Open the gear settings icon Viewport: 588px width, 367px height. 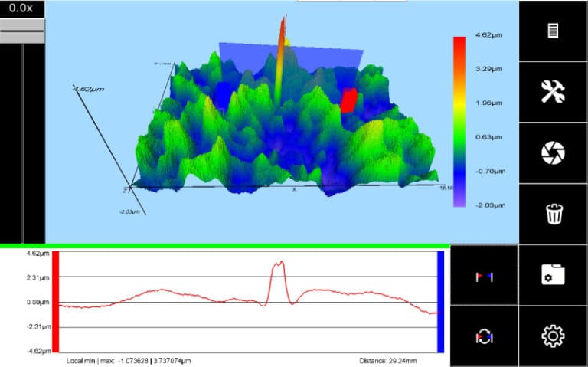pos(553,336)
